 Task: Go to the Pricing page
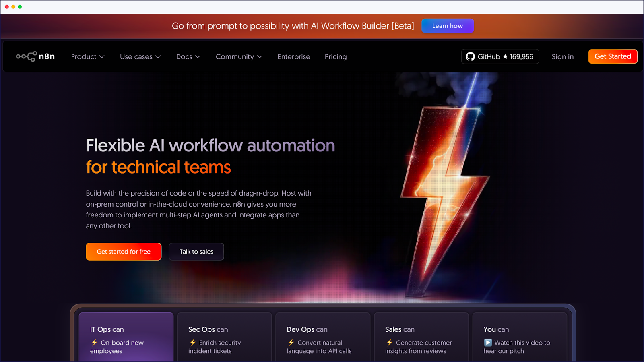coord(336,57)
